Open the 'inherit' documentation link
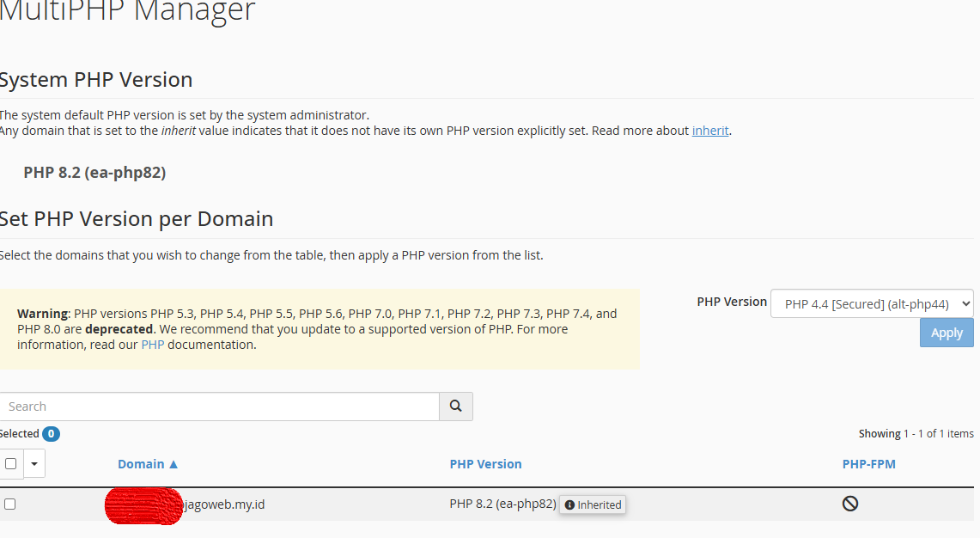This screenshot has width=980, height=538. click(710, 131)
